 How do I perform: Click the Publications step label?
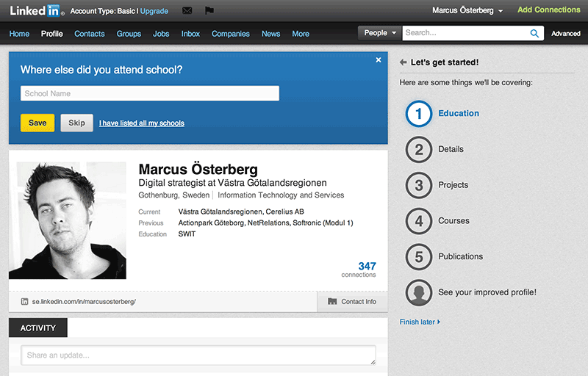[x=461, y=256]
